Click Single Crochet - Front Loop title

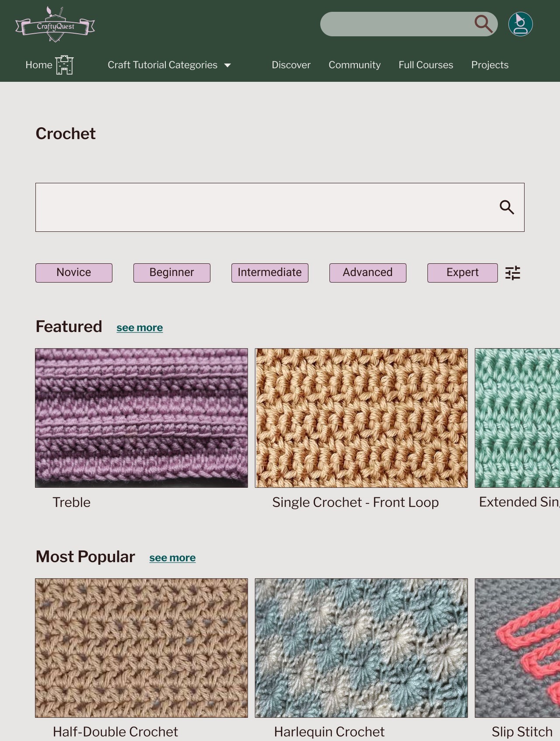tap(355, 502)
